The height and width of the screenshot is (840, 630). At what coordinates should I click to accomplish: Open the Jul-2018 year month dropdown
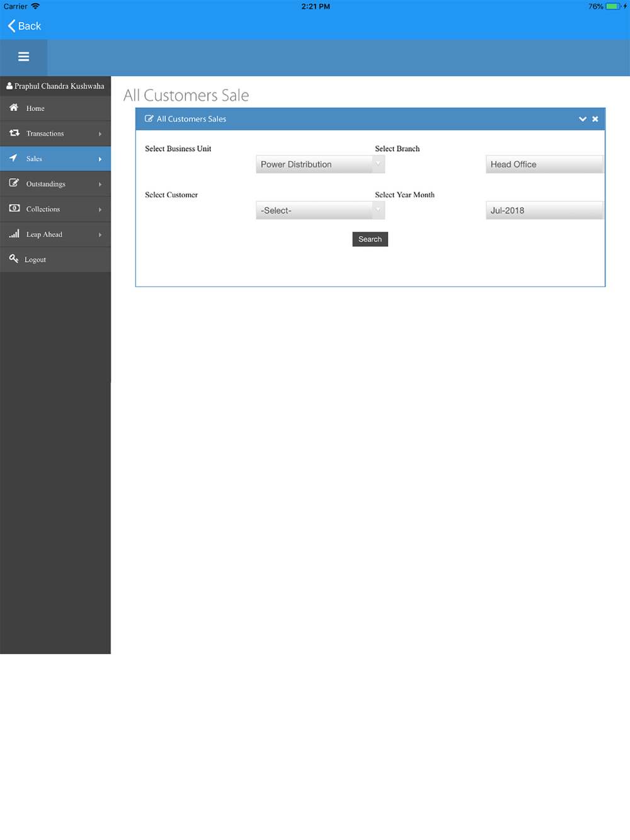click(544, 210)
